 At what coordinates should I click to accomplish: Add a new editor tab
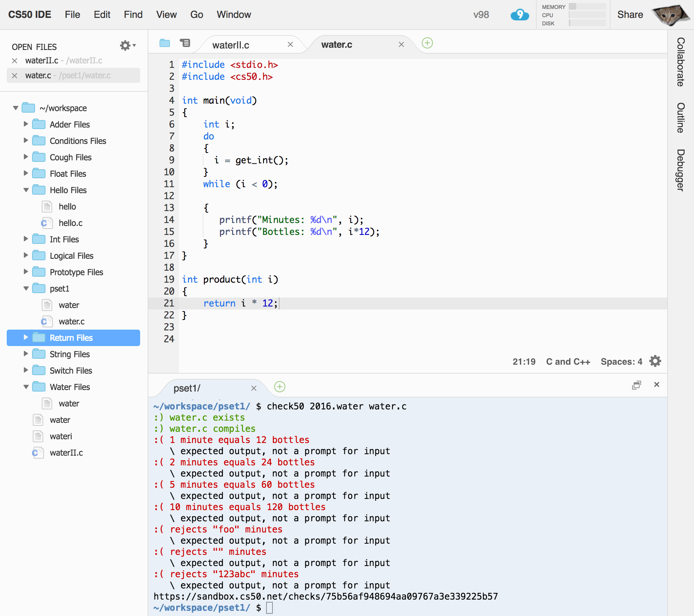[427, 43]
